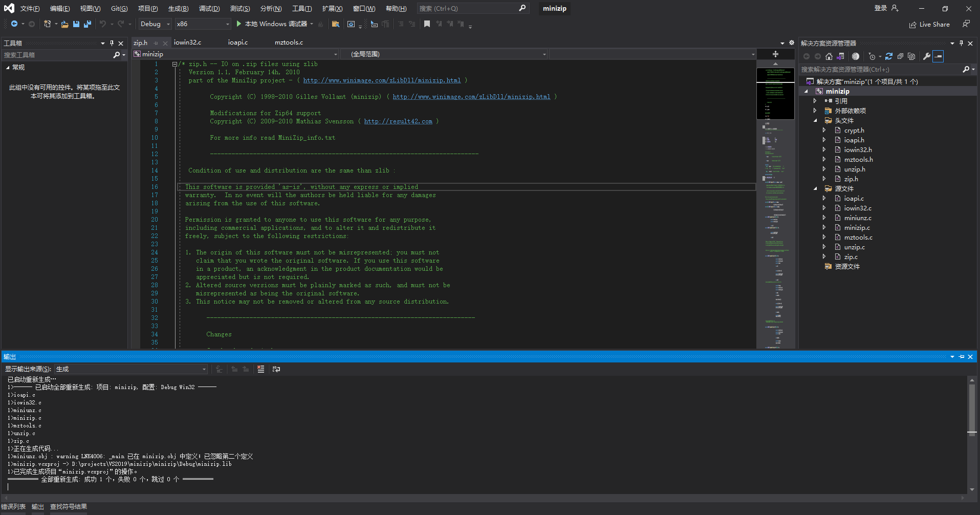Image resolution: width=980 pixels, height=515 pixels.
Task: Open the 查找符号结果 tab
Action: coord(69,507)
